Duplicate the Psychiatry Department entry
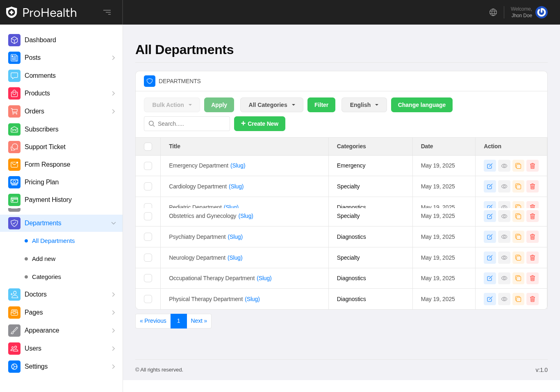The image size is (560, 392). pos(518,237)
